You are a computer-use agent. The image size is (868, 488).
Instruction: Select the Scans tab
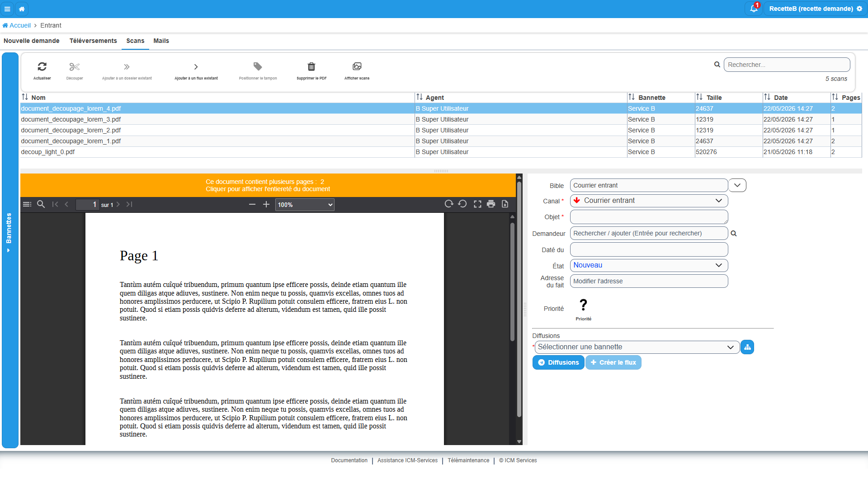point(135,41)
